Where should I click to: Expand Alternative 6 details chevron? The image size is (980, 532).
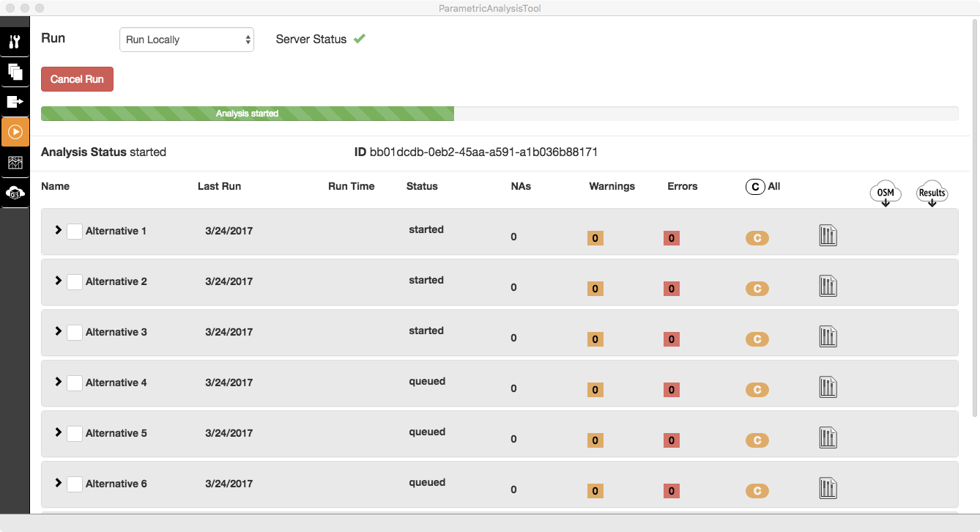pos(59,483)
